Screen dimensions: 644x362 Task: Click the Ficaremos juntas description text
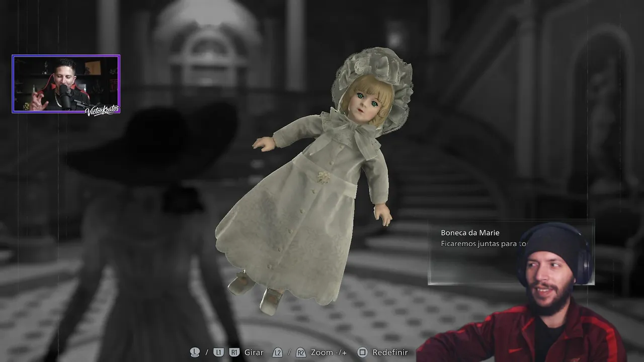click(484, 244)
